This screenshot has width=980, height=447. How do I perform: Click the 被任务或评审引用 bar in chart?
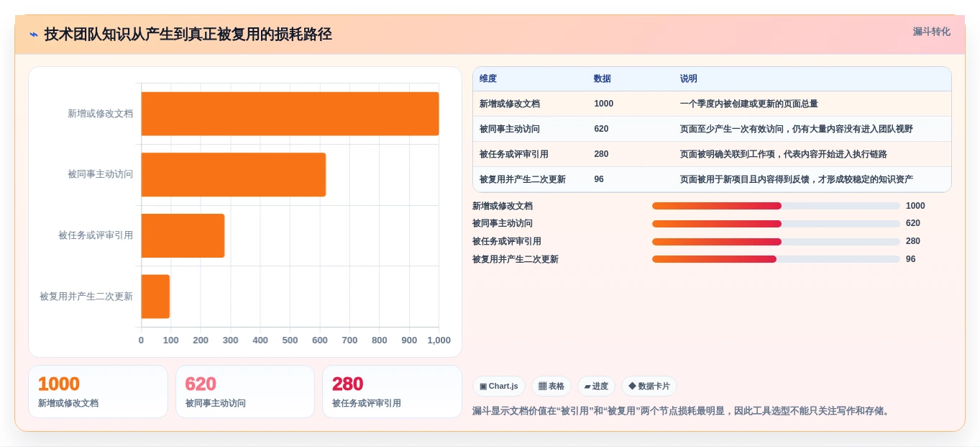tap(183, 235)
